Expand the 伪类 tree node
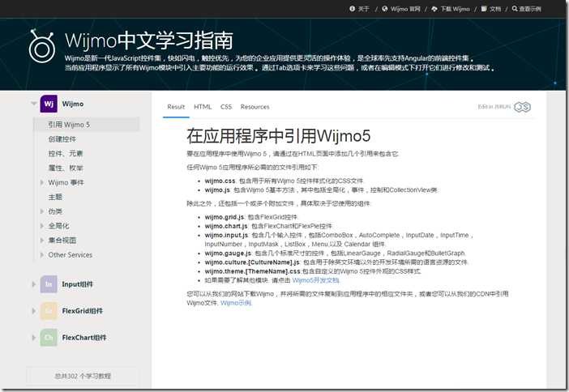 pos(41,211)
